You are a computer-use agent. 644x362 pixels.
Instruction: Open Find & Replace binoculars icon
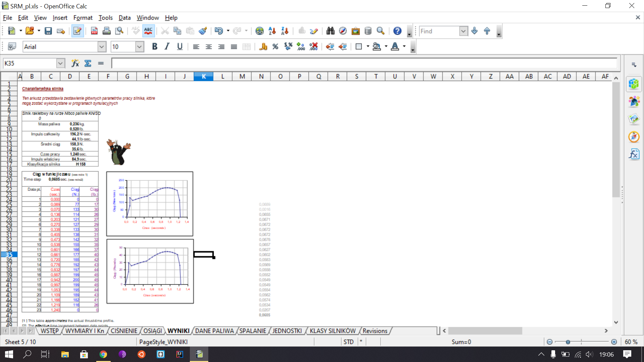click(x=330, y=31)
